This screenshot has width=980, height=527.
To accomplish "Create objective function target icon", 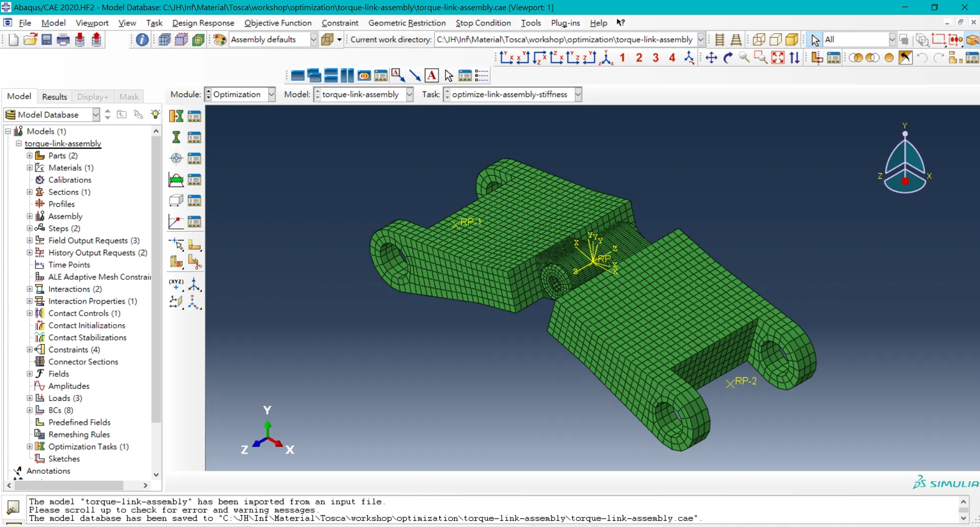I will [176, 158].
